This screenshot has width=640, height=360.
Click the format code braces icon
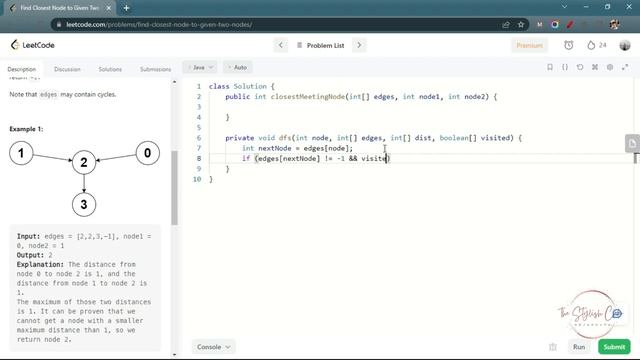tap(565, 67)
